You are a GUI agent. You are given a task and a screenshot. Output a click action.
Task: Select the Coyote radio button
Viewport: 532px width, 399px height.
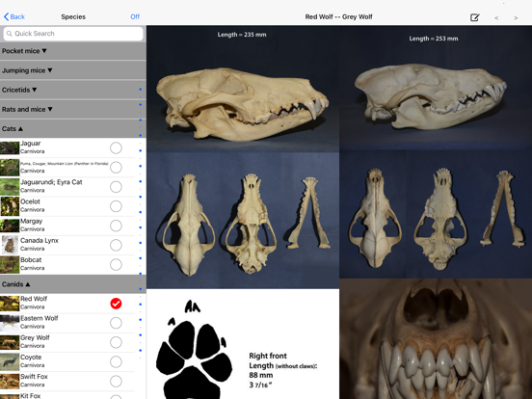pos(116,362)
